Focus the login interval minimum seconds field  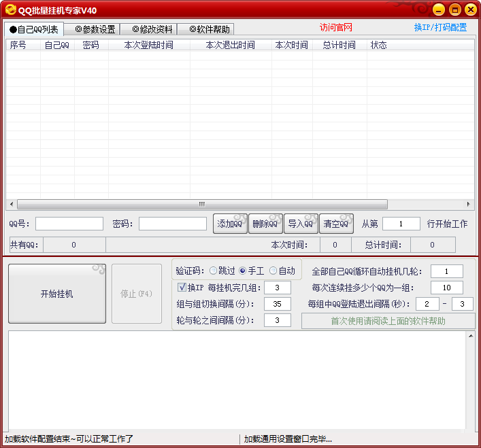(427, 304)
